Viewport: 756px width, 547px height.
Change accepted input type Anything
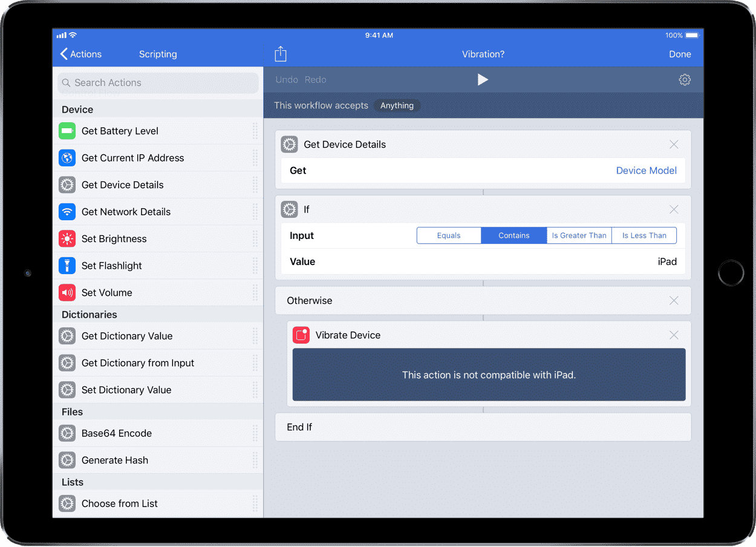coord(397,105)
